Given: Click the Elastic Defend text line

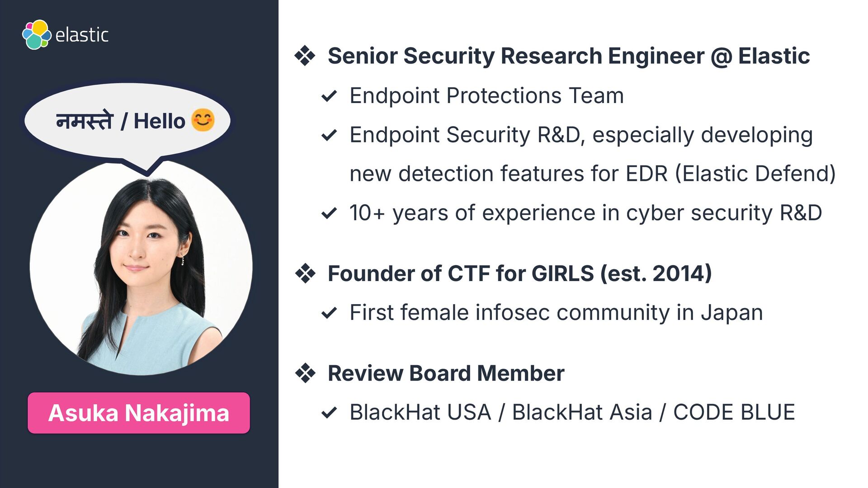Looking at the screenshot, I should coord(593,174).
